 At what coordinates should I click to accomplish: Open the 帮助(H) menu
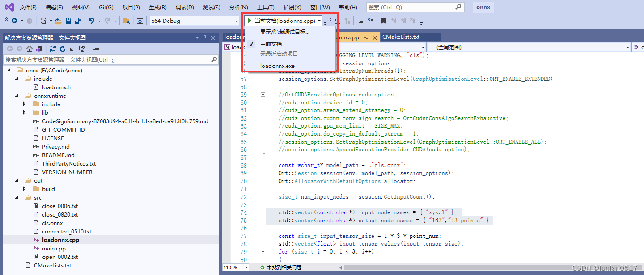click(x=348, y=8)
